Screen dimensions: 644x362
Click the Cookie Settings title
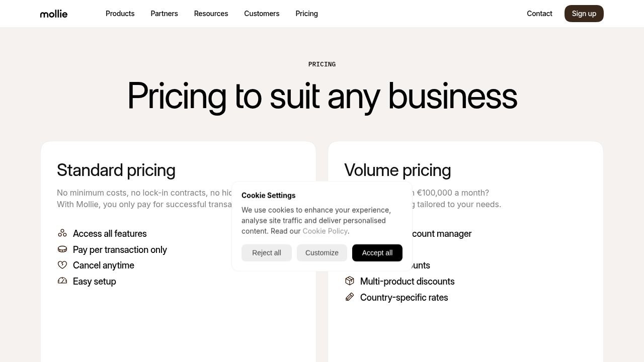[x=269, y=196]
